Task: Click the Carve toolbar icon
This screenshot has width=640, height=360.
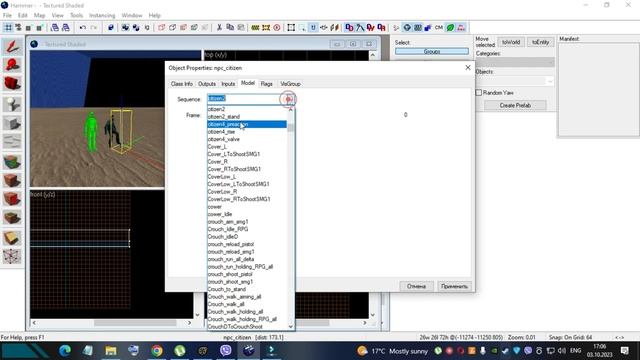Action: [x=111, y=28]
